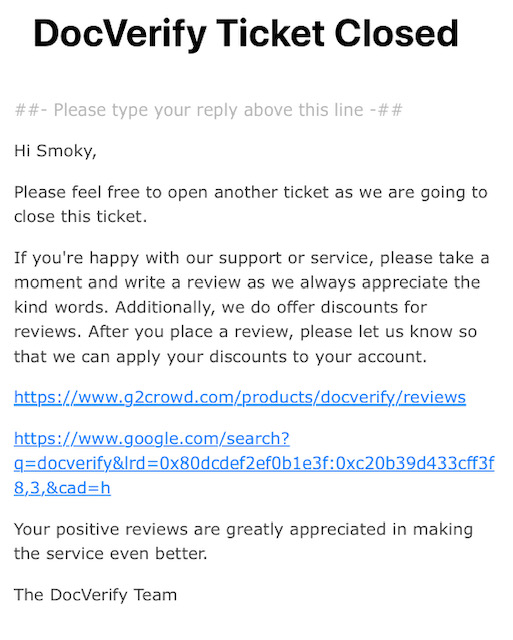The image size is (513, 640).
Task: Click the word 'DocVerify' in the heading
Action: (120, 34)
